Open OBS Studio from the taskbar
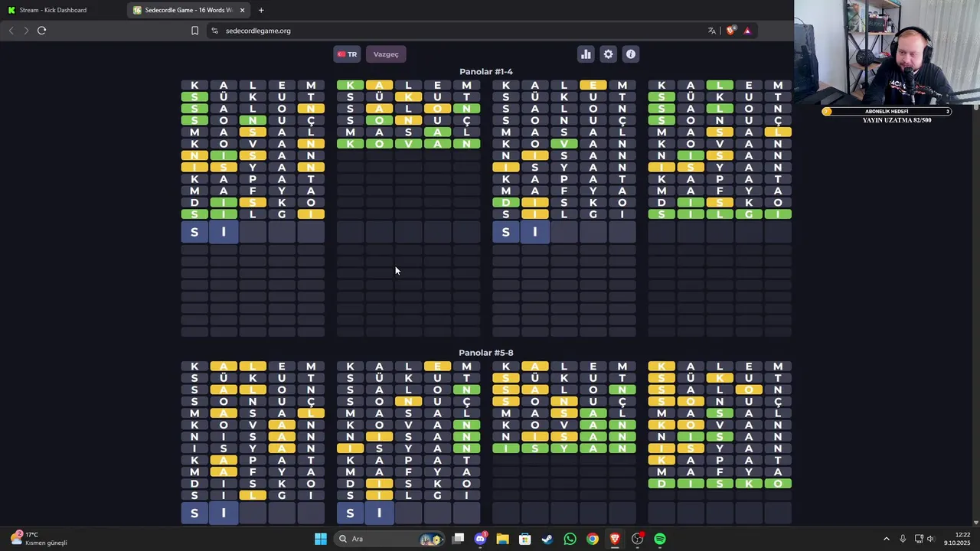 point(638,539)
